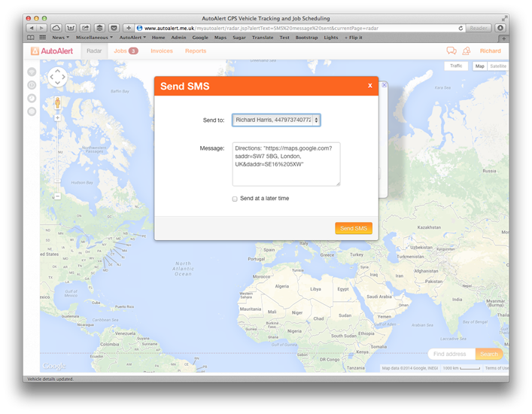Click the Pocket save toolbar icon
The image size is (532, 414).
click(114, 28)
